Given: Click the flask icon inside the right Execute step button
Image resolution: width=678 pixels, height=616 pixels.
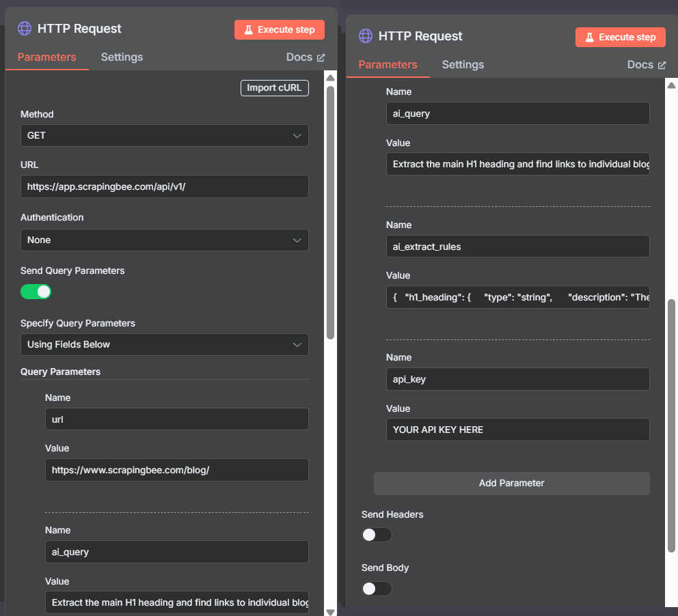Looking at the screenshot, I should tap(591, 37).
